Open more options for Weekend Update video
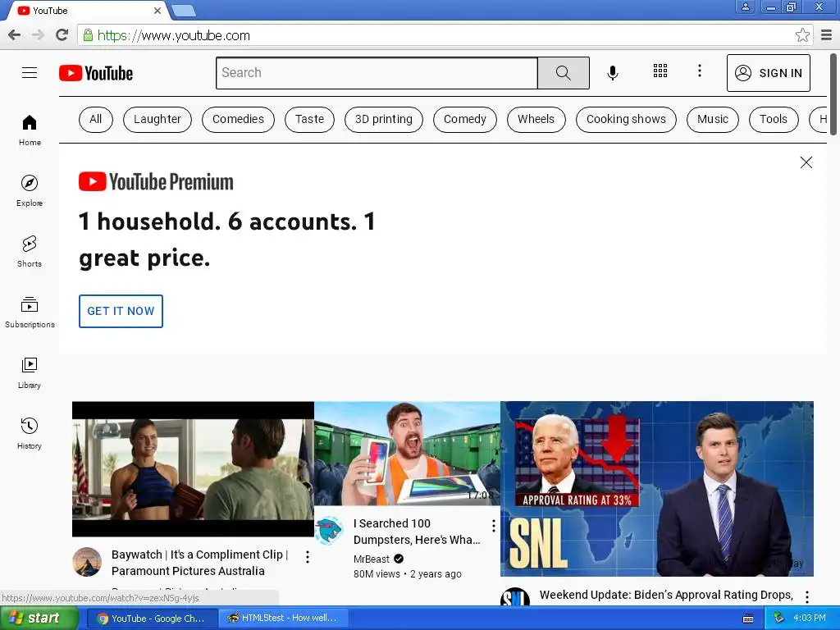Screen dimensions: 840x630 [807, 597]
